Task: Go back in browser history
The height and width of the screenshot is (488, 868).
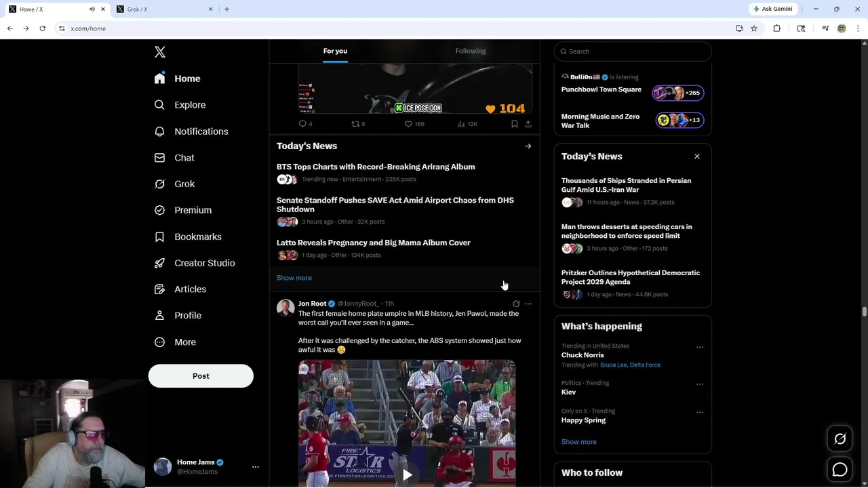Action: tap(9, 28)
